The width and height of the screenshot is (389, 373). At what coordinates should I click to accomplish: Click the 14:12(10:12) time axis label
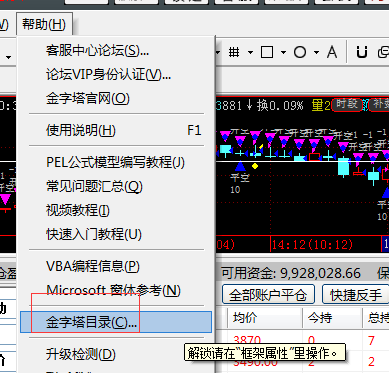point(312,245)
